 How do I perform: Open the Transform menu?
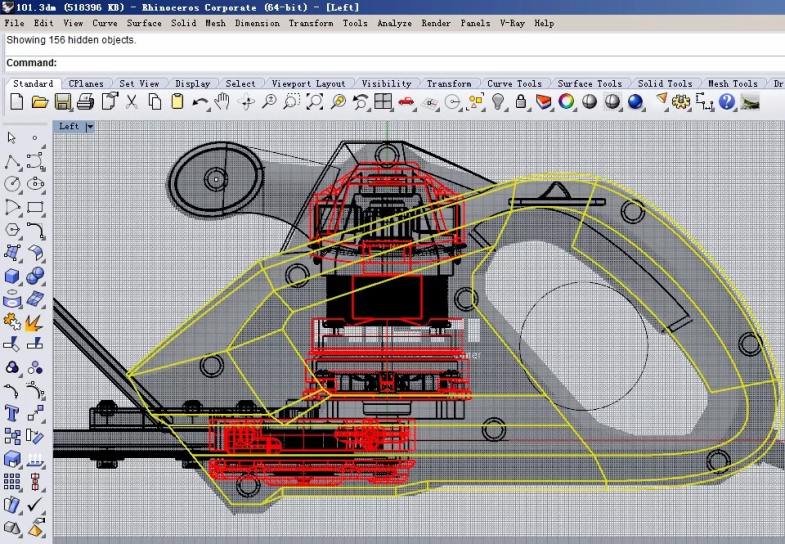tap(311, 23)
